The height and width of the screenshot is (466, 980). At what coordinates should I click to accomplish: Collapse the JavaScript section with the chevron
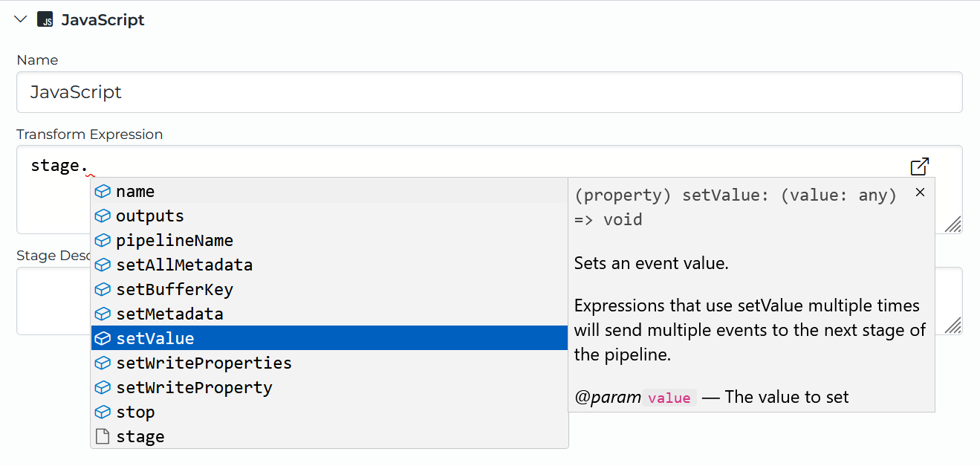[20, 19]
